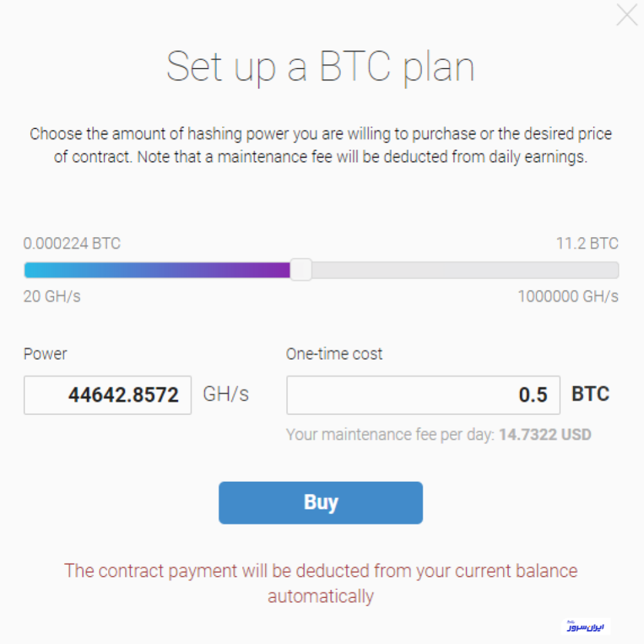Click the Power field label
The height and width of the screenshot is (644, 644).
pyautogui.click(x=45, y=354)
